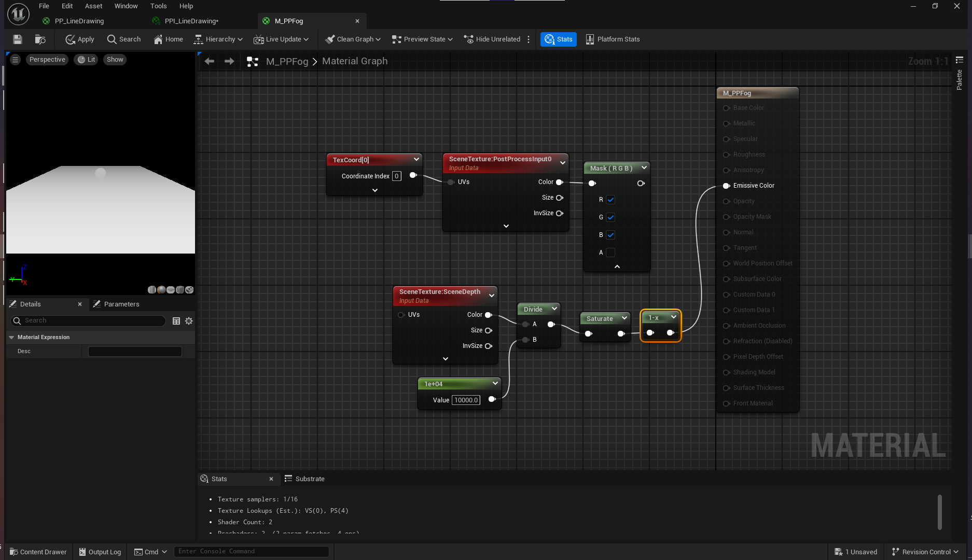Screen dimensions: 972x560
Task: Click the Details search field
Action: (88, 321)
